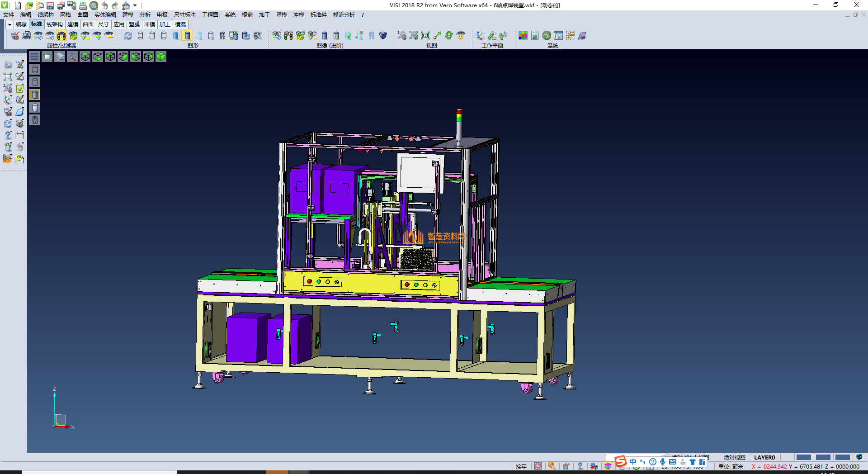
Task: Toggle the active blue cylinder in left sidebar
Action: 35,95
